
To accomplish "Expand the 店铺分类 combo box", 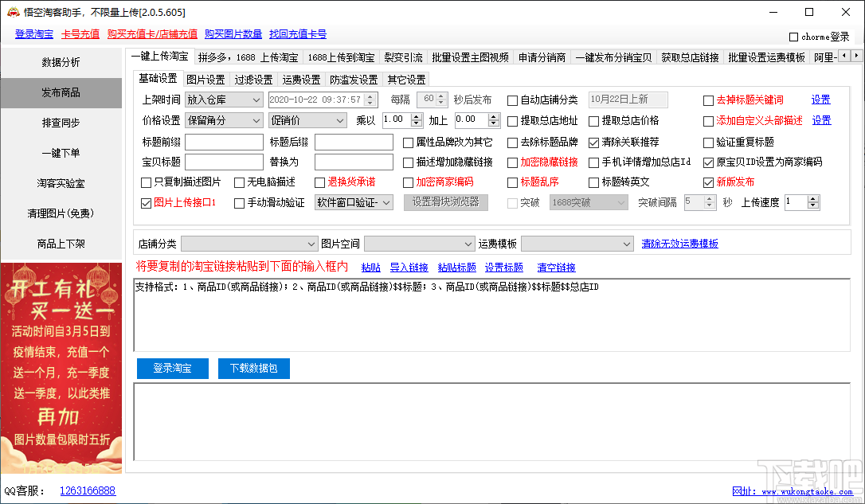I will [249, 244].
